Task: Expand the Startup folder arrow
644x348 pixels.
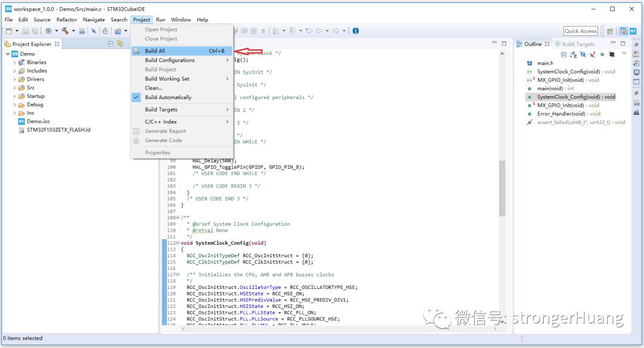Action: 14,96
